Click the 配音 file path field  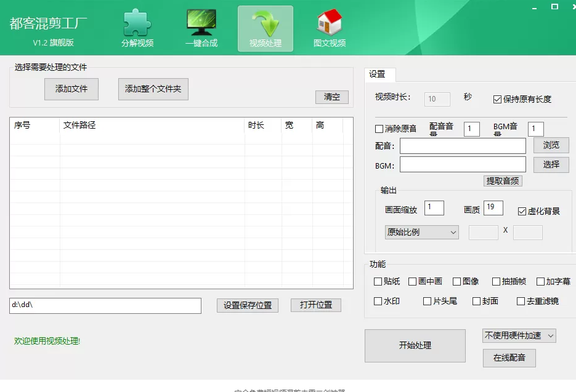tap(463, 146)
